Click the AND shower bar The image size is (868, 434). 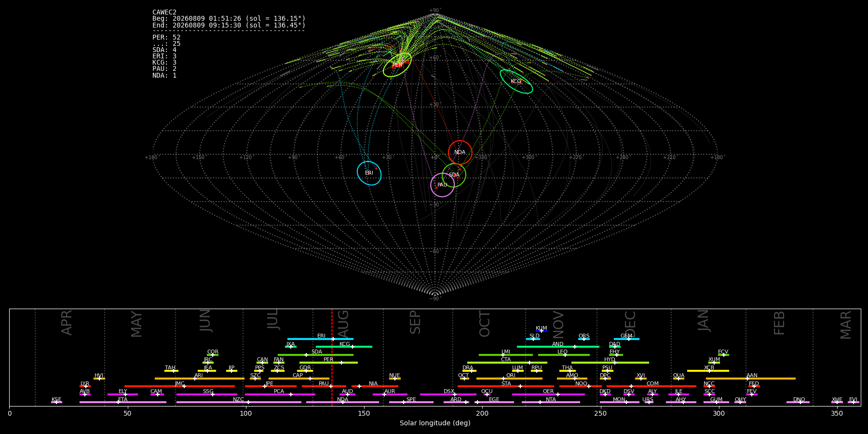pyautogui.click(x=558, y=347)
